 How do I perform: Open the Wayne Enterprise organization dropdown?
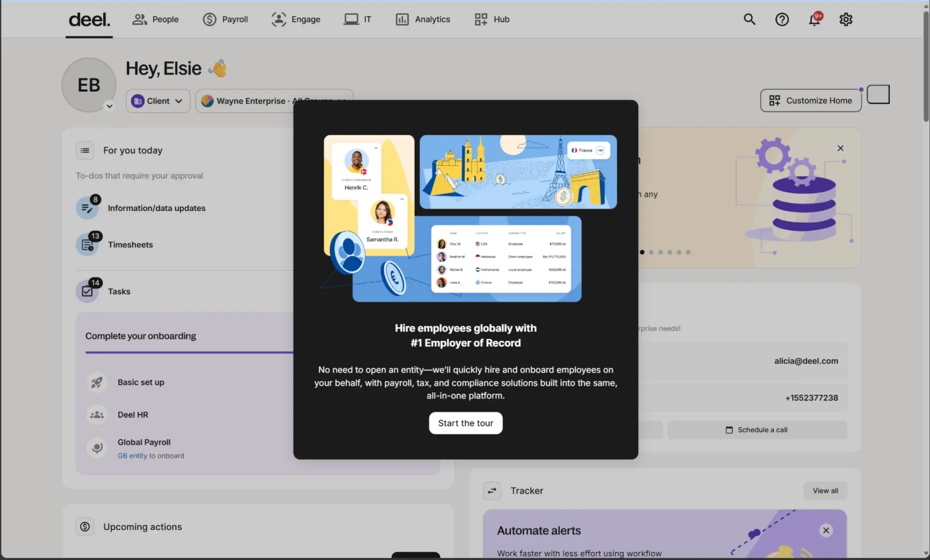pos(274,101)
